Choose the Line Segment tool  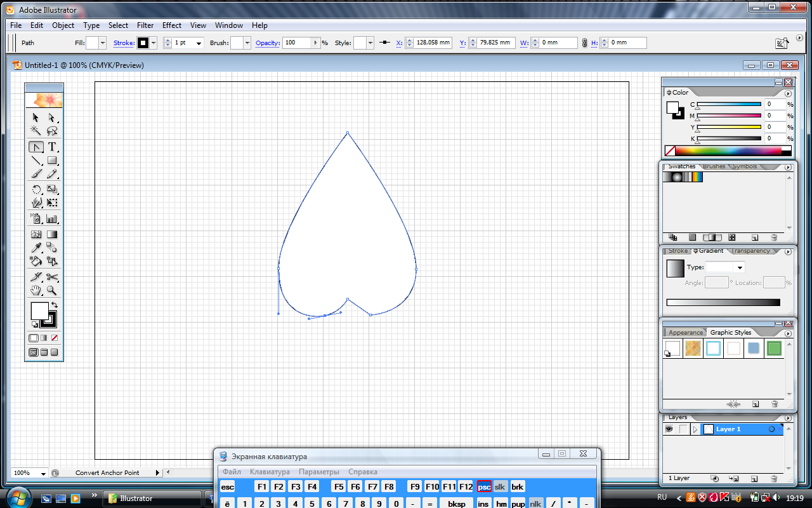[x=36, y=160]
